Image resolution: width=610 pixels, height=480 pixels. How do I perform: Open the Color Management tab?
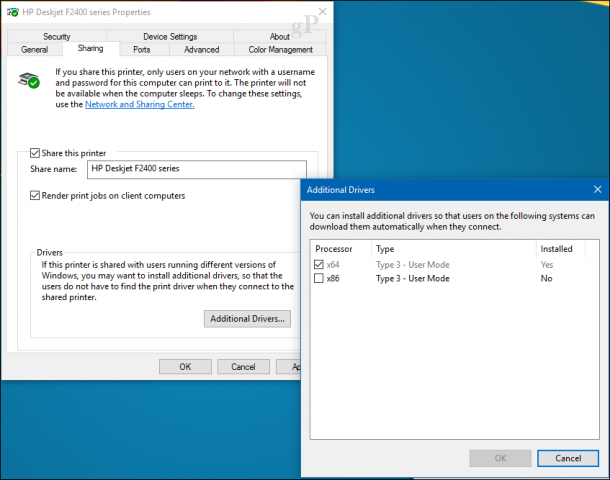pos(280,49)
